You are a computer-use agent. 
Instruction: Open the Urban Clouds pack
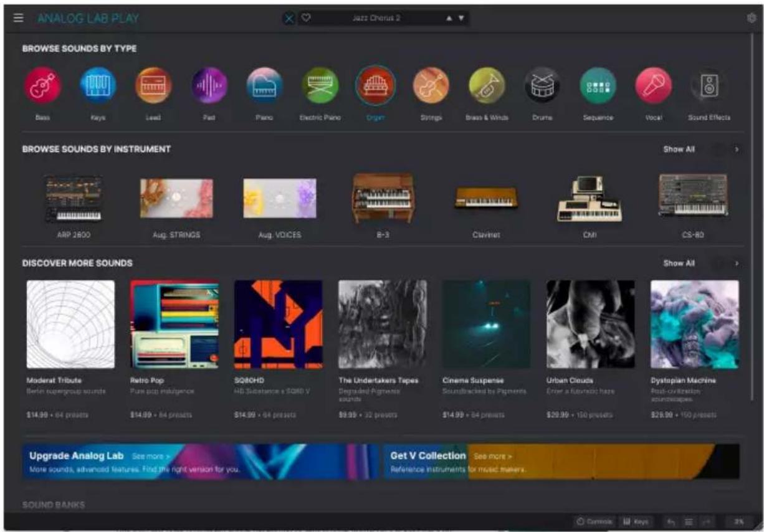tap(591, 325)
